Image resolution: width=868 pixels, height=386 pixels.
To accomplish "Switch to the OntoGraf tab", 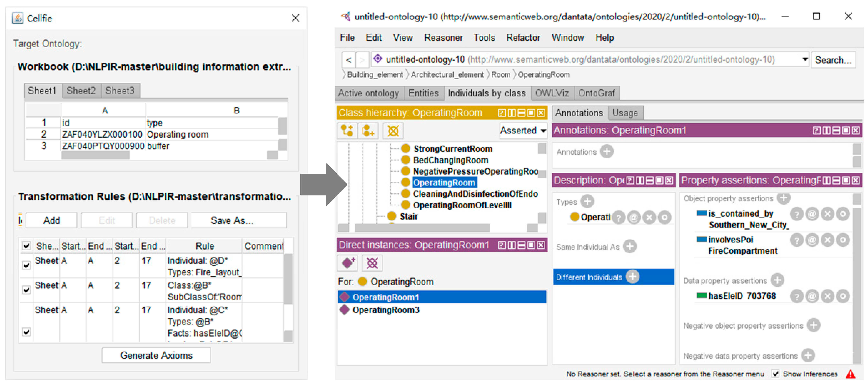I will (596, 93).
